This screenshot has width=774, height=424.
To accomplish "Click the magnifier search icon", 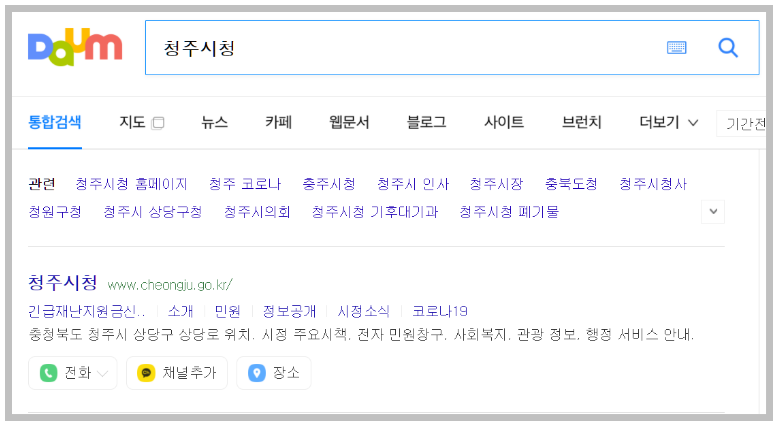I will (x=728, y=47).
